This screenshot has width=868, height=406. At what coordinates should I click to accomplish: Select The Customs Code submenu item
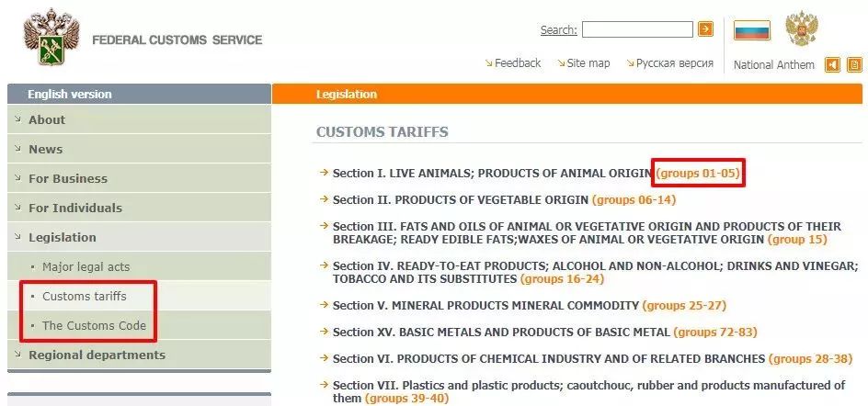[x=94, y=325]
